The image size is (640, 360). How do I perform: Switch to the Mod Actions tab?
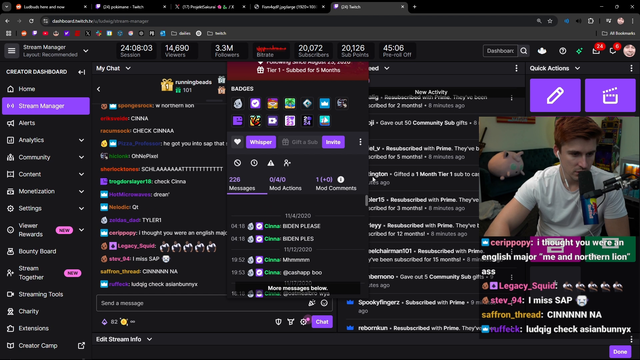click(x=285, y=184)
